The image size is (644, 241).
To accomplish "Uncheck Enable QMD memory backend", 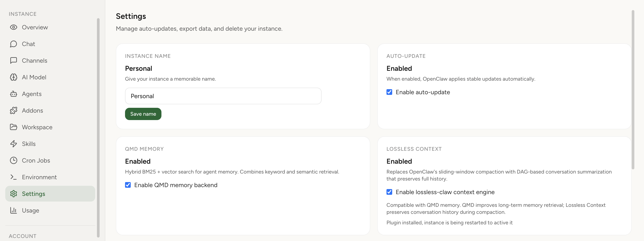I will [x=128, y=185].
